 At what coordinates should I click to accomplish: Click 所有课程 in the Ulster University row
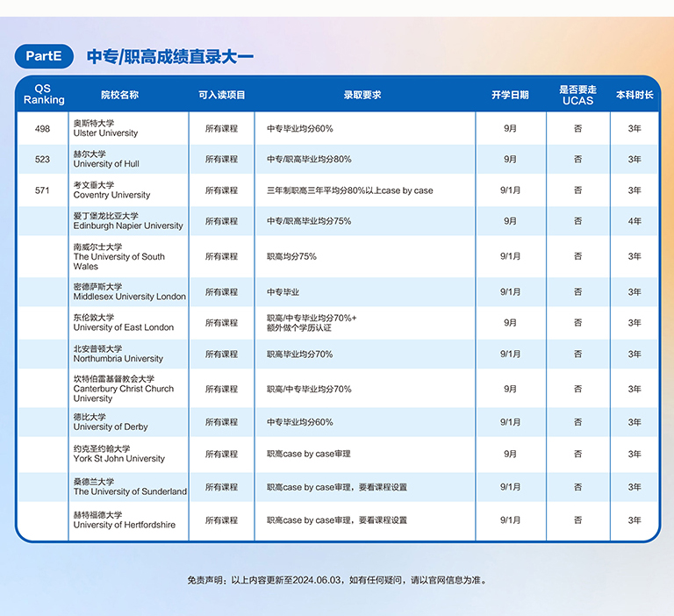(x=221, y=128)
